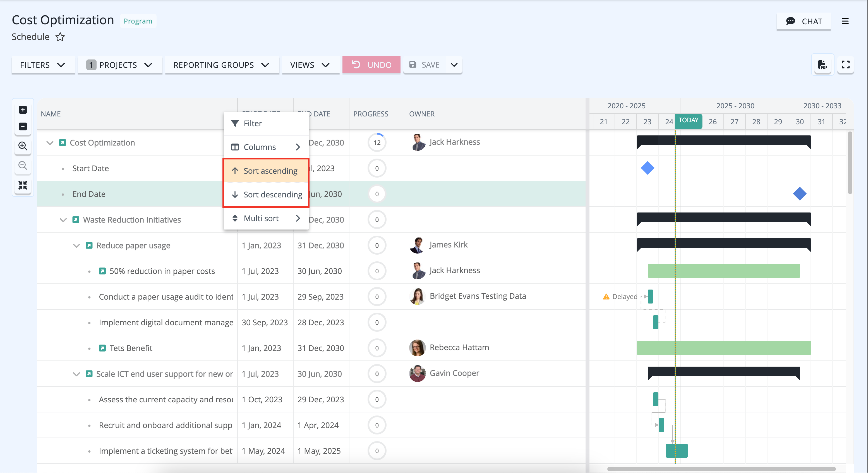
Task: Click the Progress column header
Action: click(x=377, y=114)
